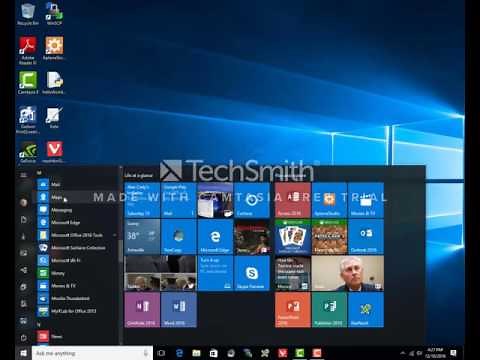Image resolution: width=480 pixels, height=360 pixels.
Task: Launch Maps in the app list
Action: 77,197
